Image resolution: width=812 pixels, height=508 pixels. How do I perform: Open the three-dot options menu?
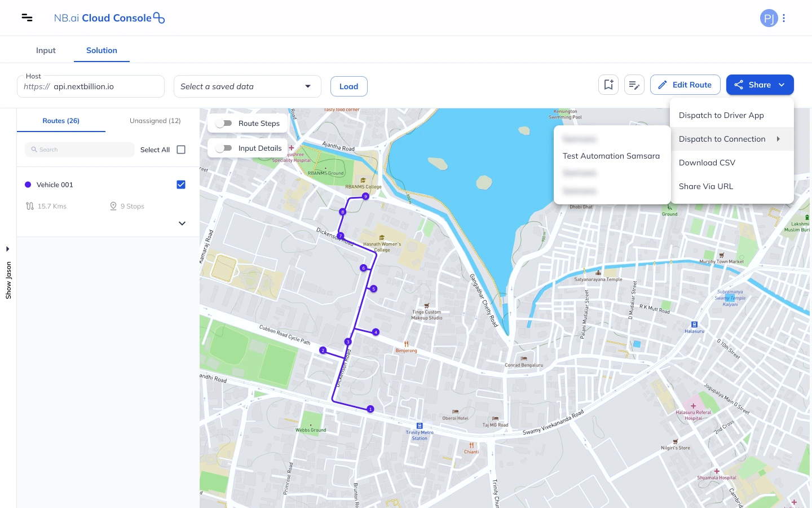(x=784, y=18)
